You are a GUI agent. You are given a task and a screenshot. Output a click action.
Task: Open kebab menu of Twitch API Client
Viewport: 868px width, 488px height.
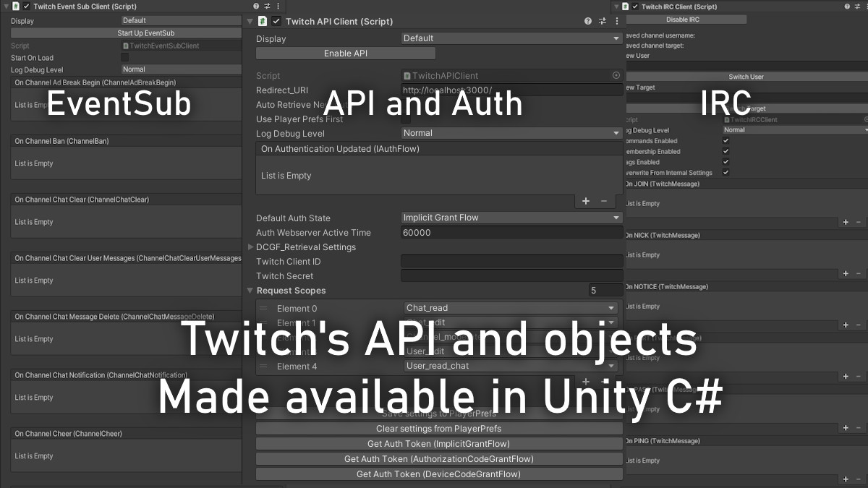616,22
